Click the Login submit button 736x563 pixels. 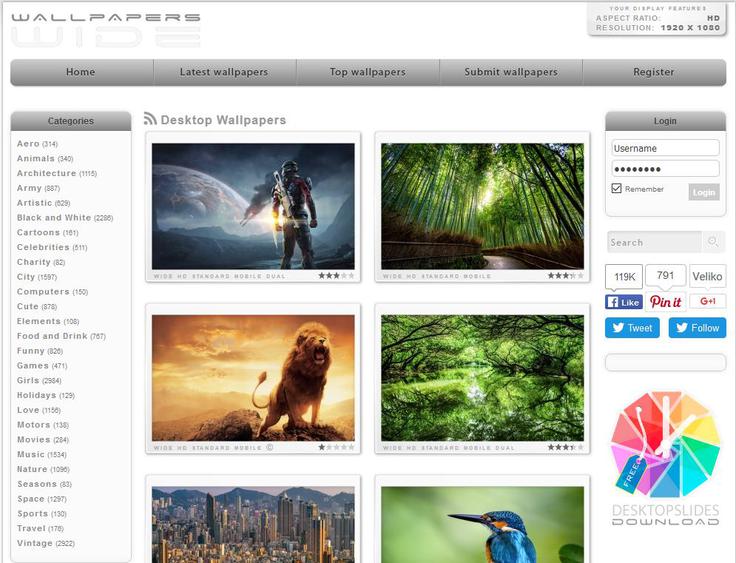[x=704, y=192]
